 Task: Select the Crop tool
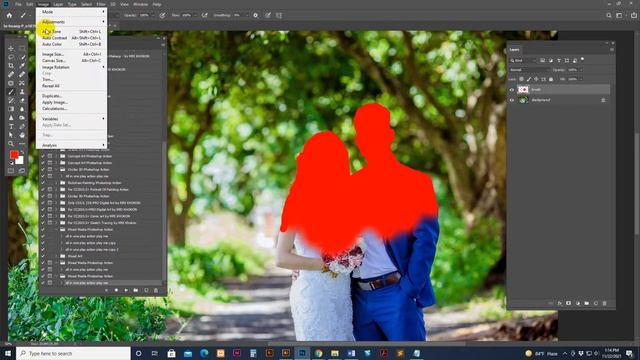(11, 65)
